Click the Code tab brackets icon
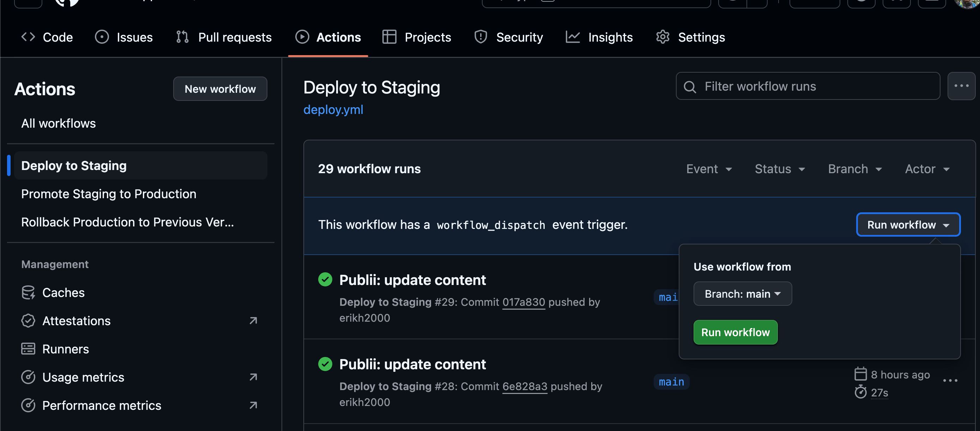980x431 pixels. pyautogui.click(x=28, y=37)
